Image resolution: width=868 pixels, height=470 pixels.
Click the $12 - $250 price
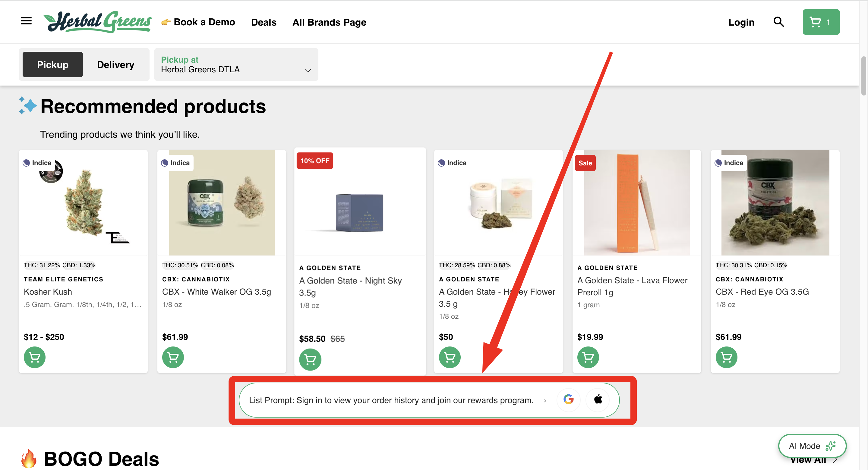(44, 337)
